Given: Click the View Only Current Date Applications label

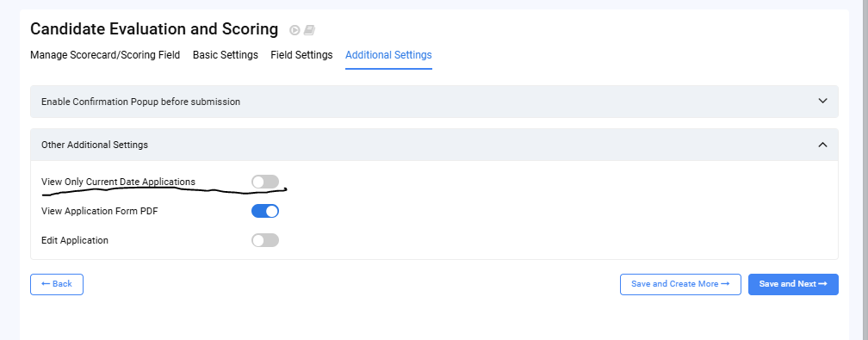Looking at the screenshot, I should [x=119, y=182].
